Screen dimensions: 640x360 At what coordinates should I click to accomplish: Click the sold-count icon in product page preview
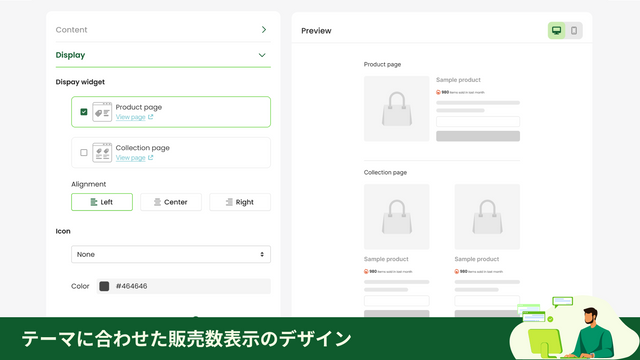[438, 92]
